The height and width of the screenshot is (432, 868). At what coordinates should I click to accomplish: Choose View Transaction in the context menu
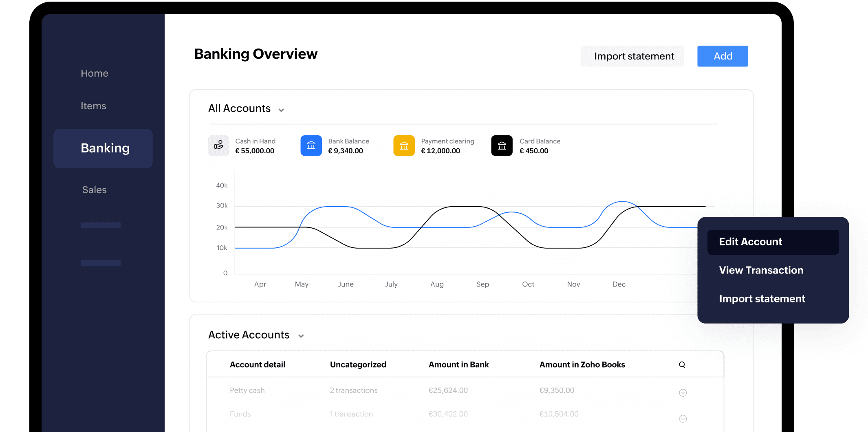pyautogui.click(x=761, y=270)
